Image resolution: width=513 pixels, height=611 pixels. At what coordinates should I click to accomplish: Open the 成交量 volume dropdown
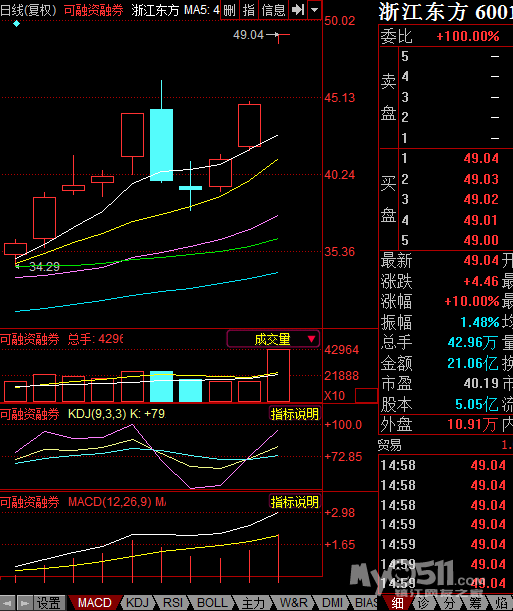(273, 339)
